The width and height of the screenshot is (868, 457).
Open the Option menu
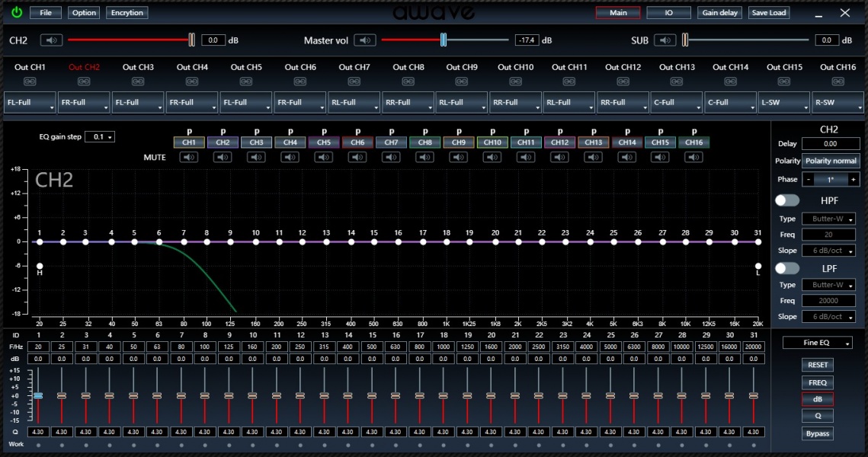click(84, 13)
